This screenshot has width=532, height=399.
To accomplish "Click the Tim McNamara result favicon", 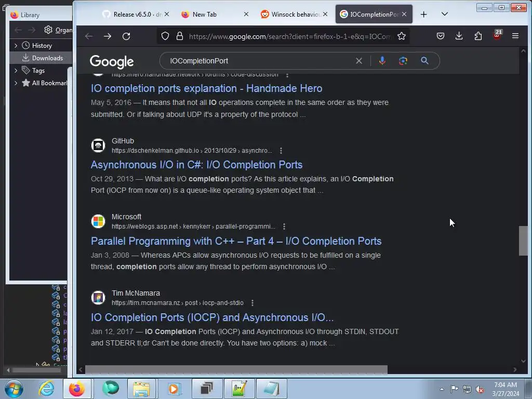I will [98, 298].
